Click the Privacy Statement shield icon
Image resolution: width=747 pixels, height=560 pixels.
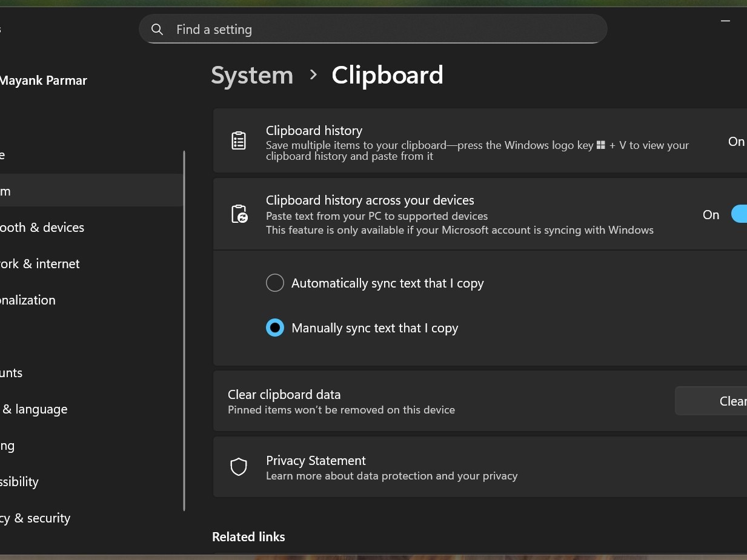click(x=239, y=467)
